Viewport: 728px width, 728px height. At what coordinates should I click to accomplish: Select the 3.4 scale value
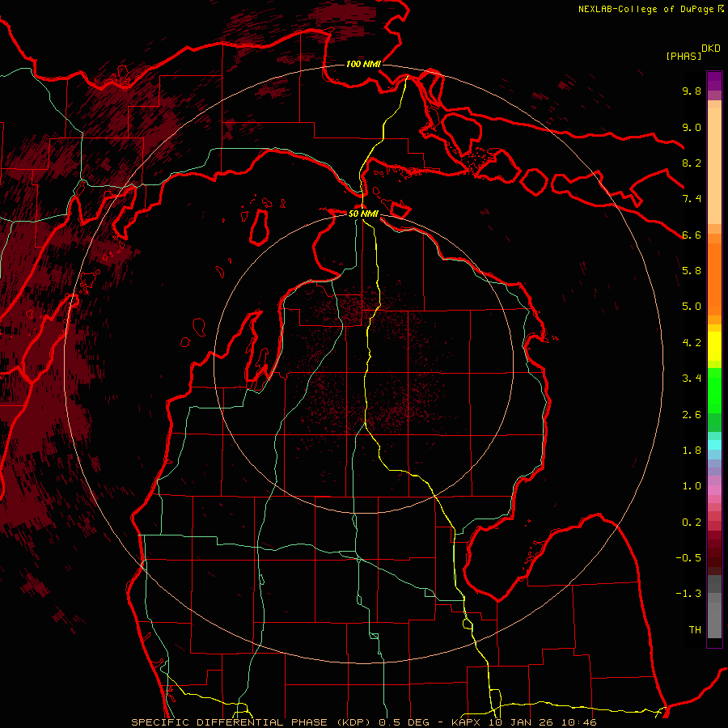click(x=692, y=379)
